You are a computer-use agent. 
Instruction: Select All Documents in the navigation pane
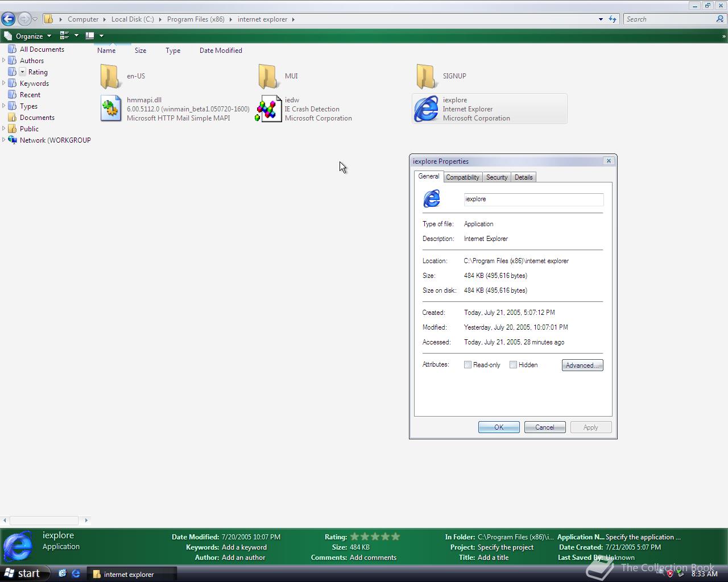pos(42,49)
